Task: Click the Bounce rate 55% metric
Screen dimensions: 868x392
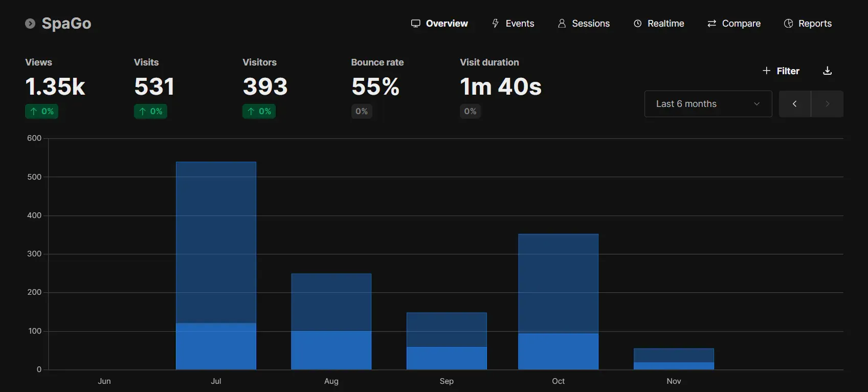Action: coord(375,86)
